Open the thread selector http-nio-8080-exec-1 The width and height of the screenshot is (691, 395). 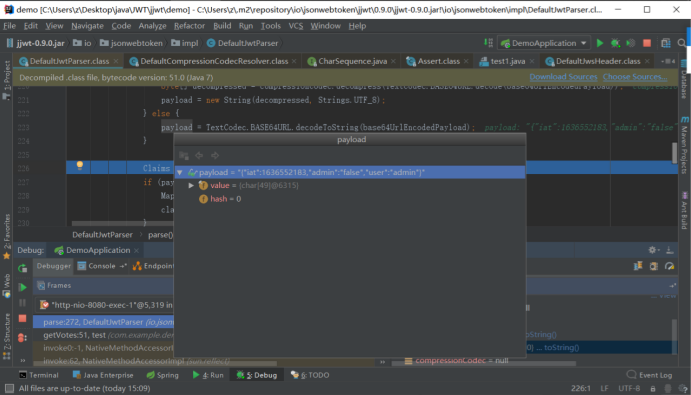(104, 305)
